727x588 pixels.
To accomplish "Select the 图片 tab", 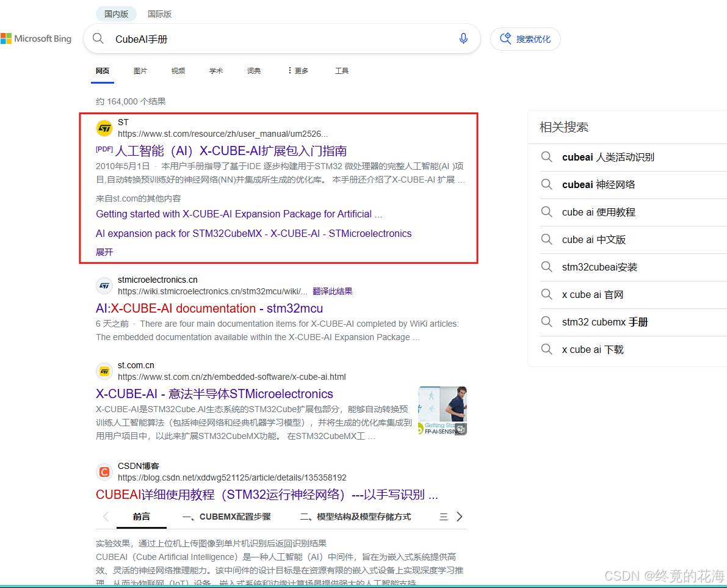I will (140, 71).
